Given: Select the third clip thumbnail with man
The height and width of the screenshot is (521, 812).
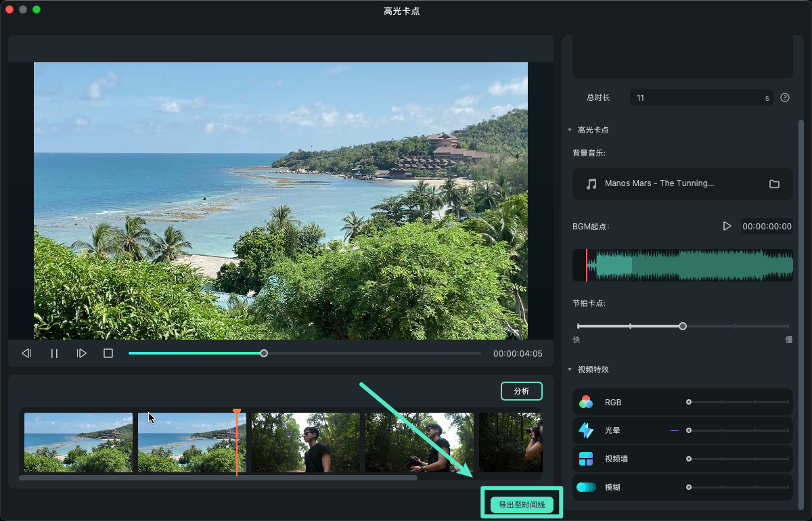Looking at the screenshot, I should click(x=306, y=443).
